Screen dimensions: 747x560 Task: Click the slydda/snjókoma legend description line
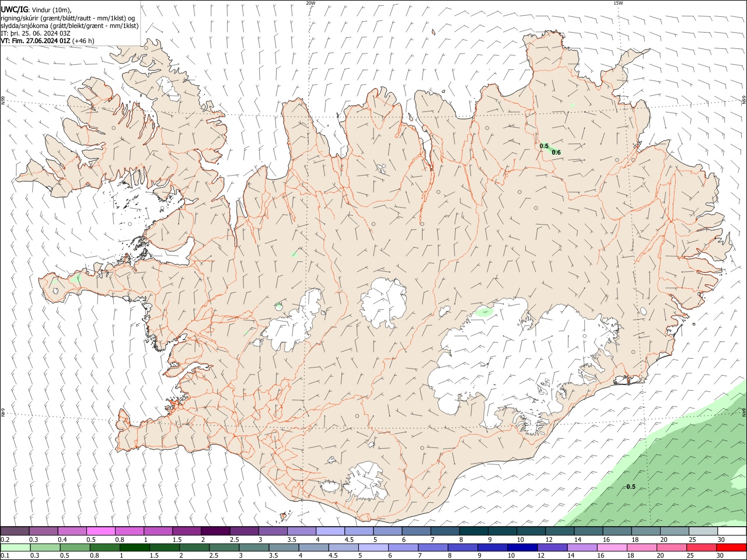tap(69, 26)
